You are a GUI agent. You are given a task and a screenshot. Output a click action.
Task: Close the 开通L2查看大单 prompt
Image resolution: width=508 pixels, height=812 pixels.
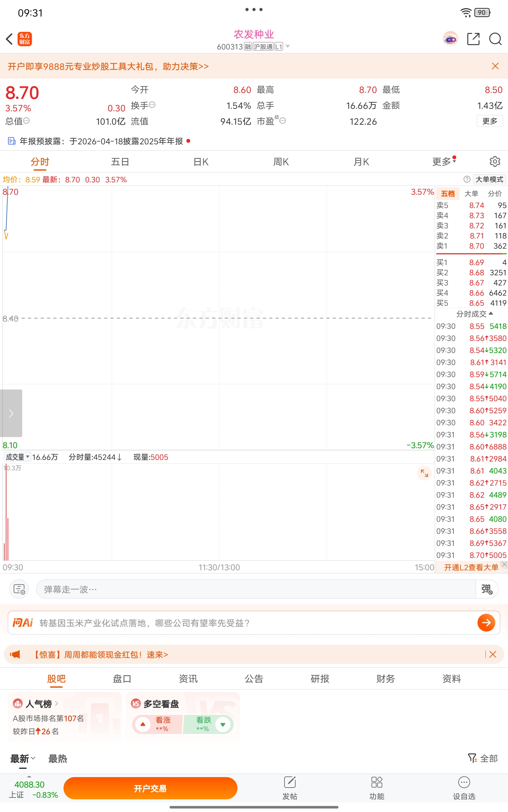point(504,564)
